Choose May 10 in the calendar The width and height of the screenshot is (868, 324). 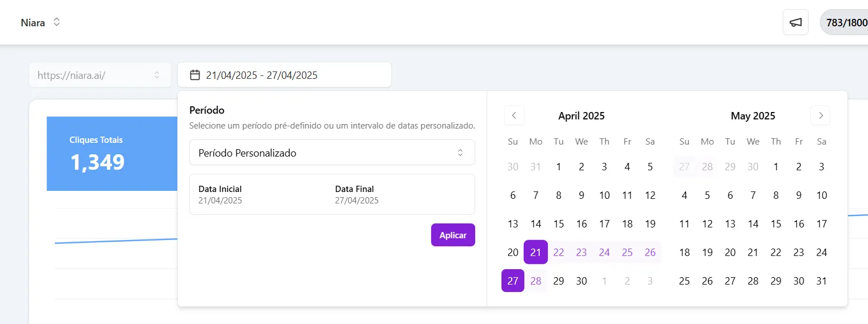pyautogui.click(x=821, y=195)
